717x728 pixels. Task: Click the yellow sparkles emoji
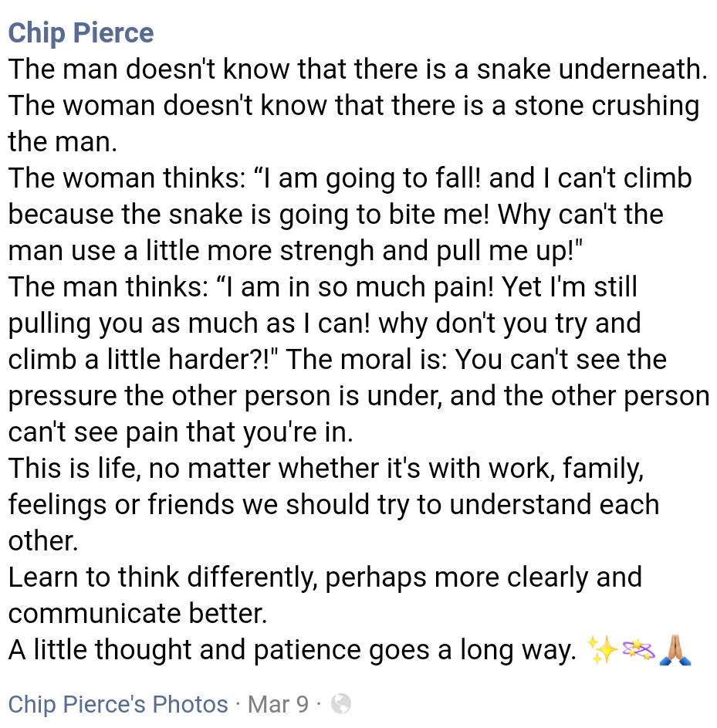[x=602, y=649]
